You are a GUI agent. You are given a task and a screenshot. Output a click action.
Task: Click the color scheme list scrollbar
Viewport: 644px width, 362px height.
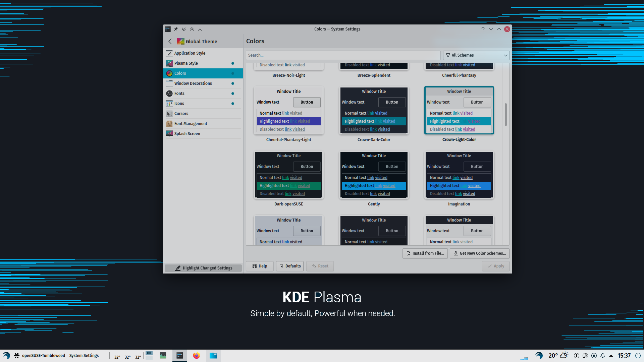pos(506,115)
